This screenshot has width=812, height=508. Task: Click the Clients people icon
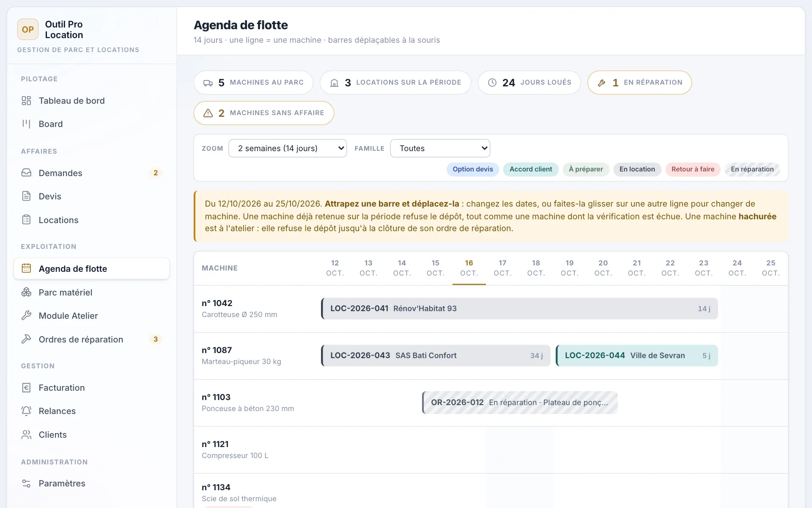[x=26, y=434]
